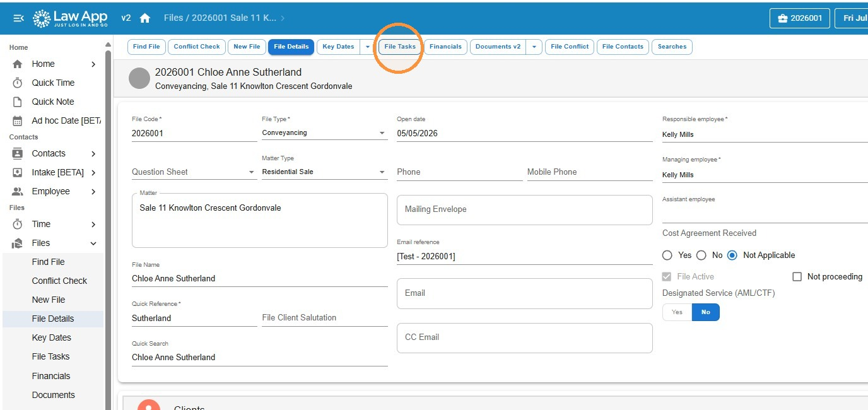Click the Law App logo
This screenshot has width=868, height=410.
70,18
